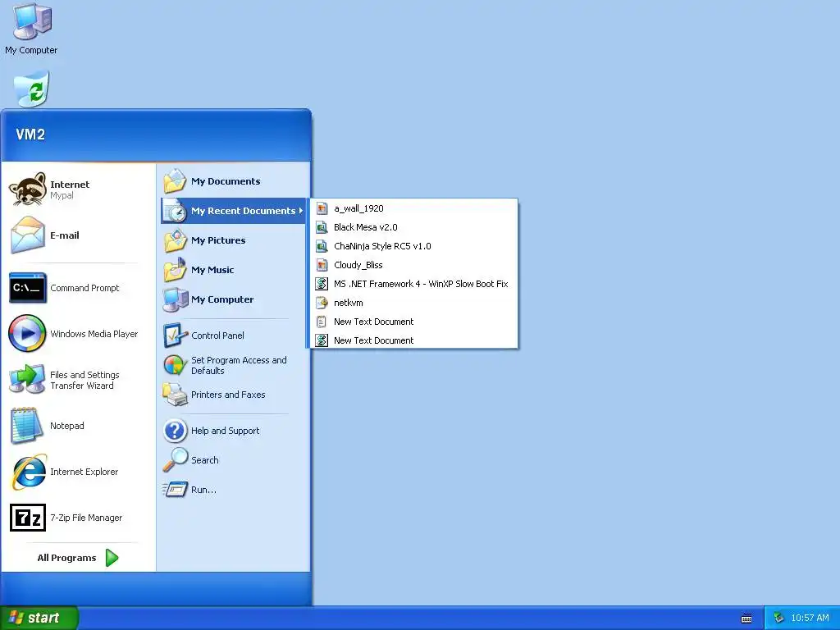Click Help and Support text label
The image size is (840, 630).
coord(225,431)
